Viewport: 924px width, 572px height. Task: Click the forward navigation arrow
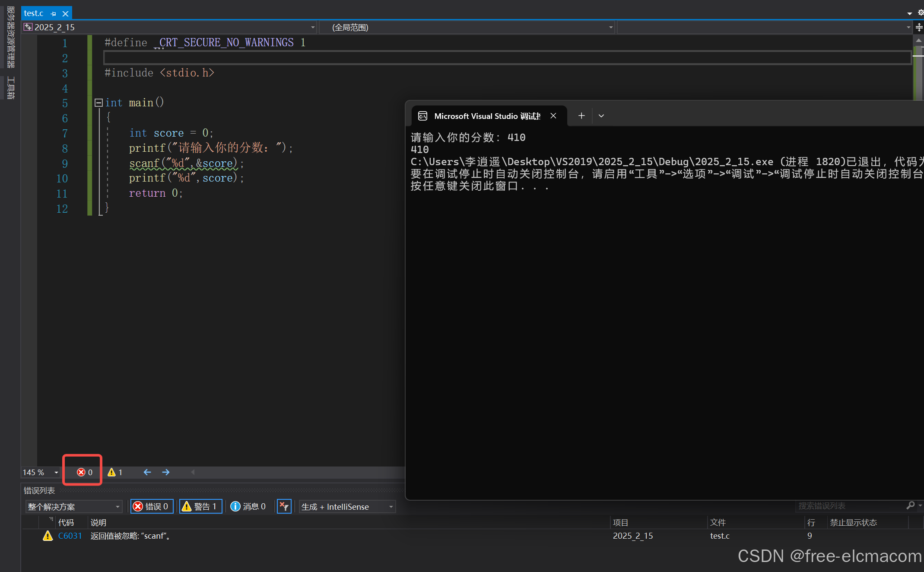pos(166,472)
